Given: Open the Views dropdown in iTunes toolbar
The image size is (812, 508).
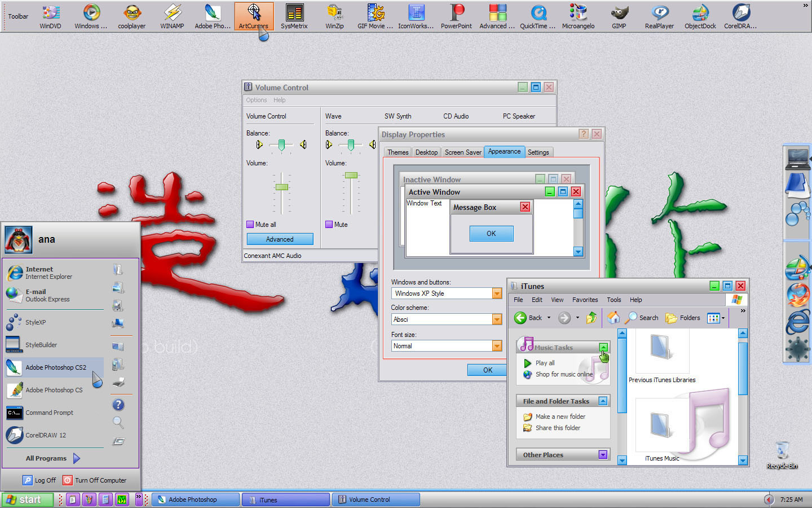Looking at the screenshot, I should pos(716,318).
